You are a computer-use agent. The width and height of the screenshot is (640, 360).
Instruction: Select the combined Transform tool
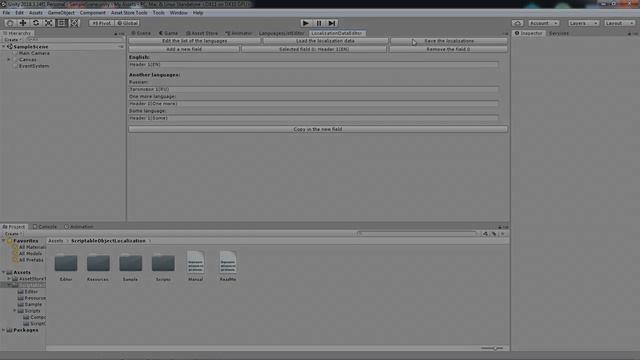click(x=74, y=23)
